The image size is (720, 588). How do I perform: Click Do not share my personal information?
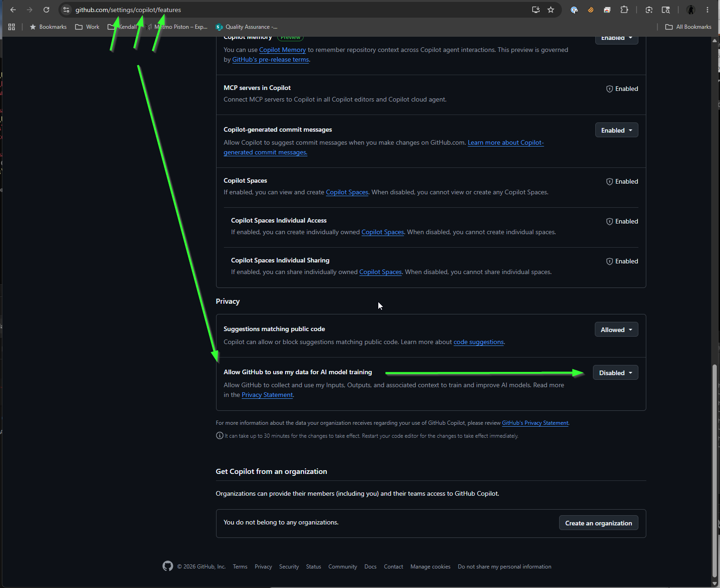504,567
